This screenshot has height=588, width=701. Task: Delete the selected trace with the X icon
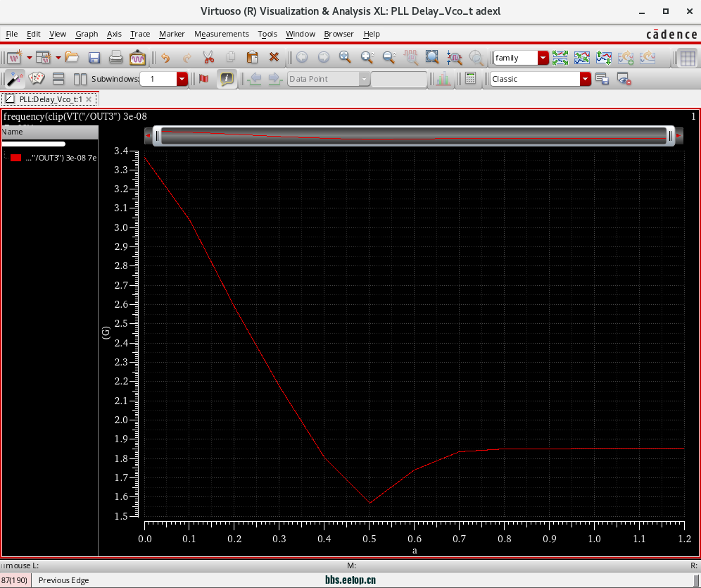pyautogui.click(x=274, y=57)
